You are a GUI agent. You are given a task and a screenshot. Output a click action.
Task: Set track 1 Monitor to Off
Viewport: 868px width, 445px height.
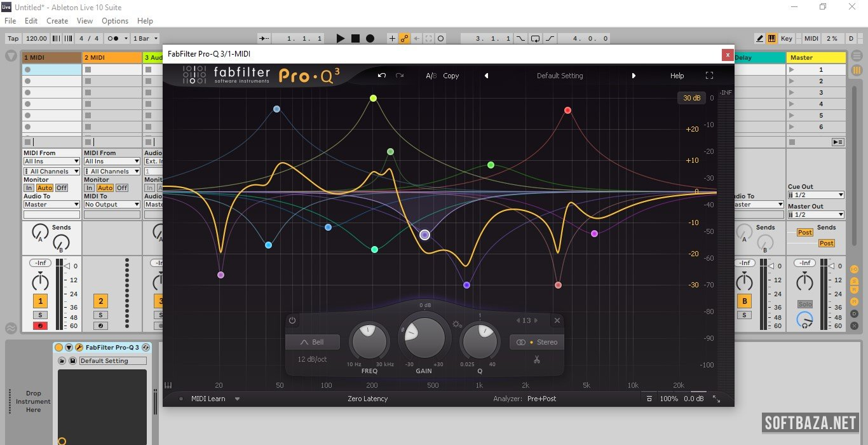point(62,188)
